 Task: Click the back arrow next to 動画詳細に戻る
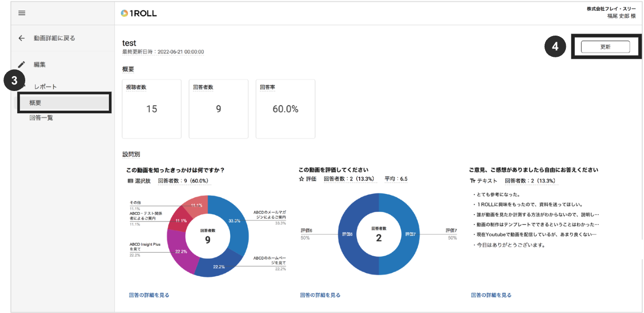22,38
